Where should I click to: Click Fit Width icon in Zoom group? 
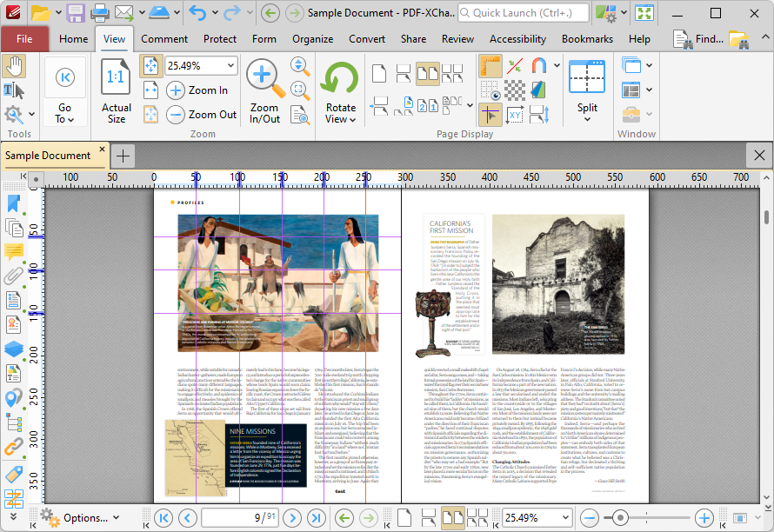pyautogui.click(x=150, y=90)
